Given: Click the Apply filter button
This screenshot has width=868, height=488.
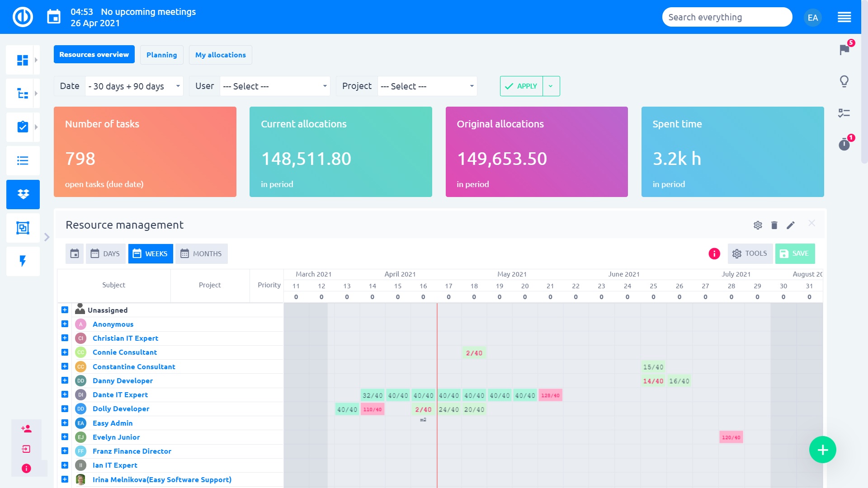Looking at the screenshot, I should [x=521, y=86].
